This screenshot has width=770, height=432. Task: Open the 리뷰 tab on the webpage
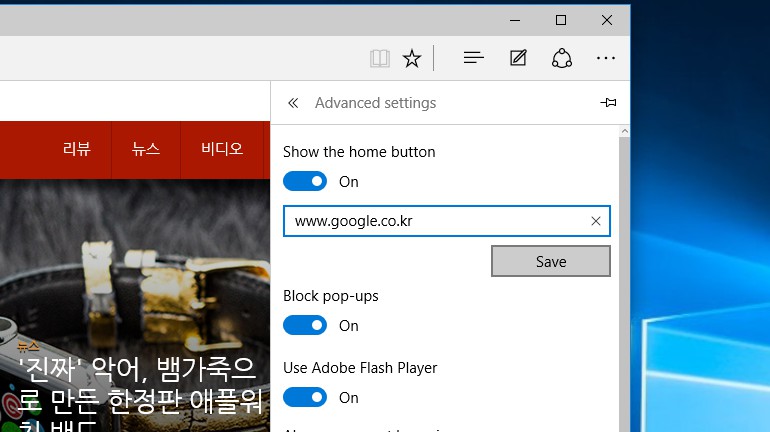coord(77,149)
